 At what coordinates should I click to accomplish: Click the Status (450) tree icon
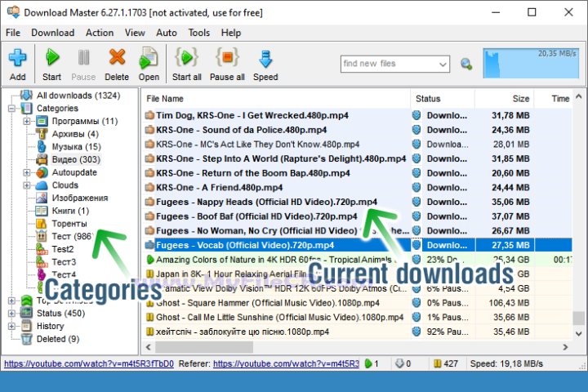pos(27,313)
